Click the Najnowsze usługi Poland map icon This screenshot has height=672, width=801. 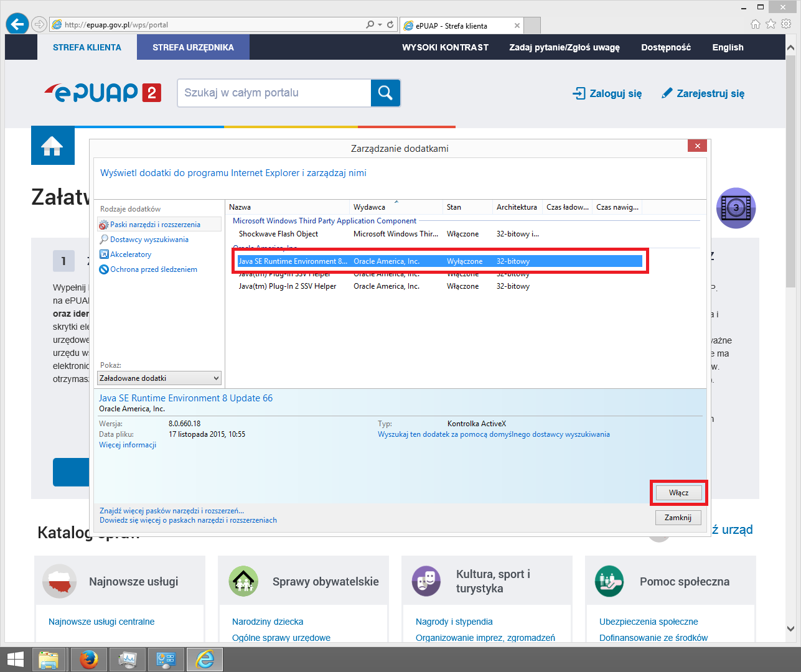[59, 581]
